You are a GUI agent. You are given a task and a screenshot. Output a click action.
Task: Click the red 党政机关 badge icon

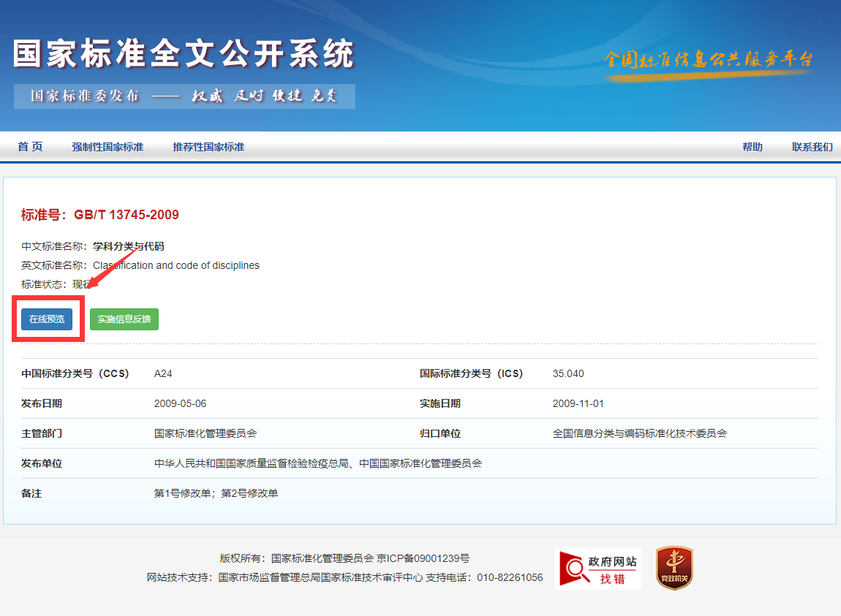pos(674,569)
